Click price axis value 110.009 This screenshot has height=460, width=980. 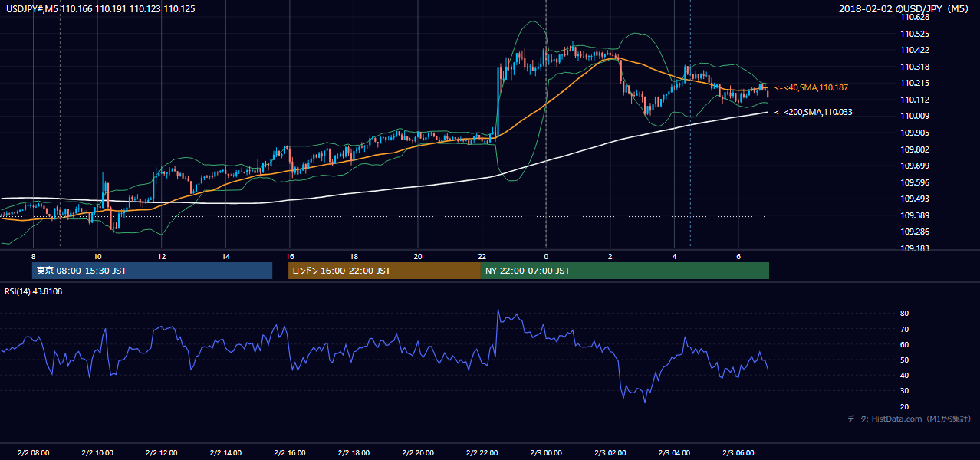click(915, 116)
